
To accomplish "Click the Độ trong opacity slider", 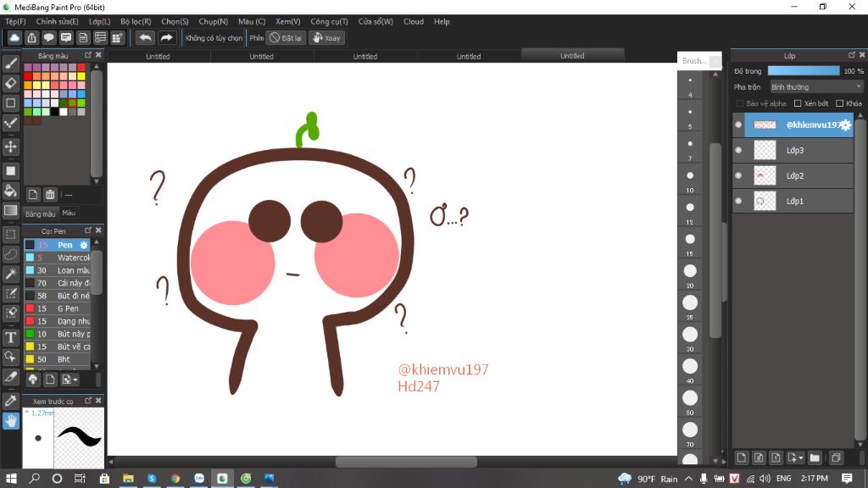I will point(803,71).
